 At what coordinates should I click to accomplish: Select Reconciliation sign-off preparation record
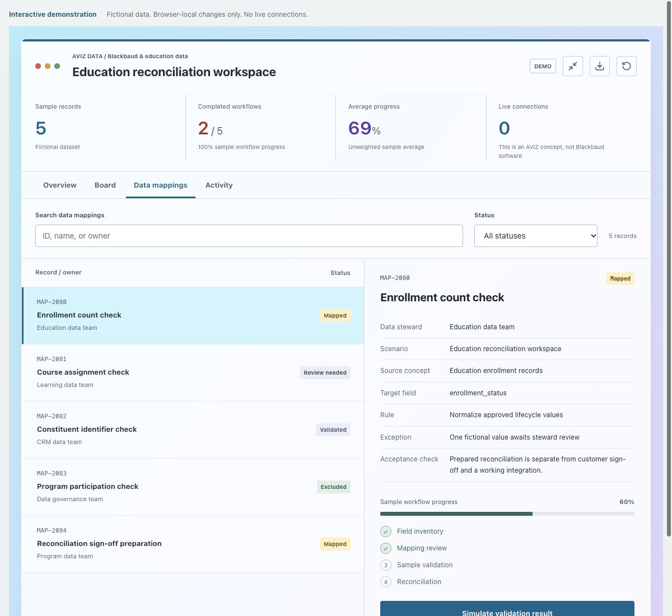193,544
